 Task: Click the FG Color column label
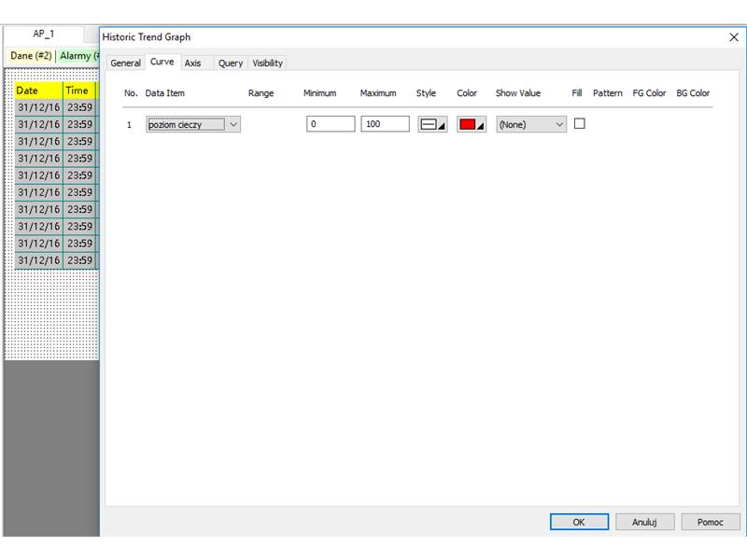(649, 92)
